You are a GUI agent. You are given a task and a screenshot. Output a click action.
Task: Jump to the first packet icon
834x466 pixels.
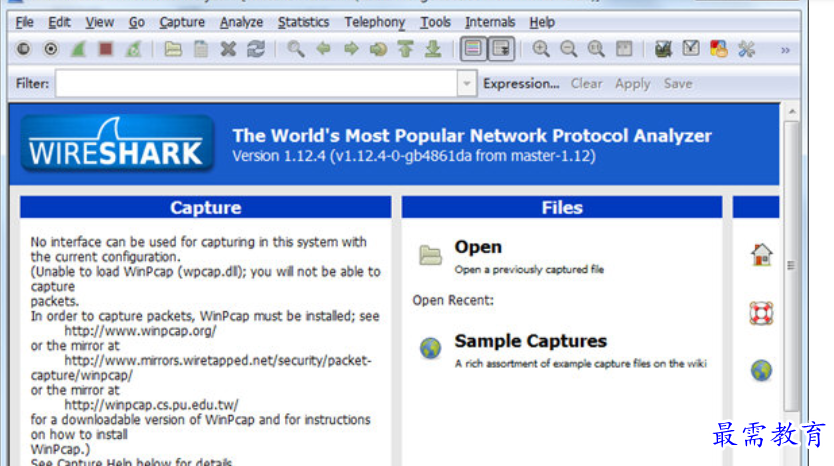click(x=405, y=49)
